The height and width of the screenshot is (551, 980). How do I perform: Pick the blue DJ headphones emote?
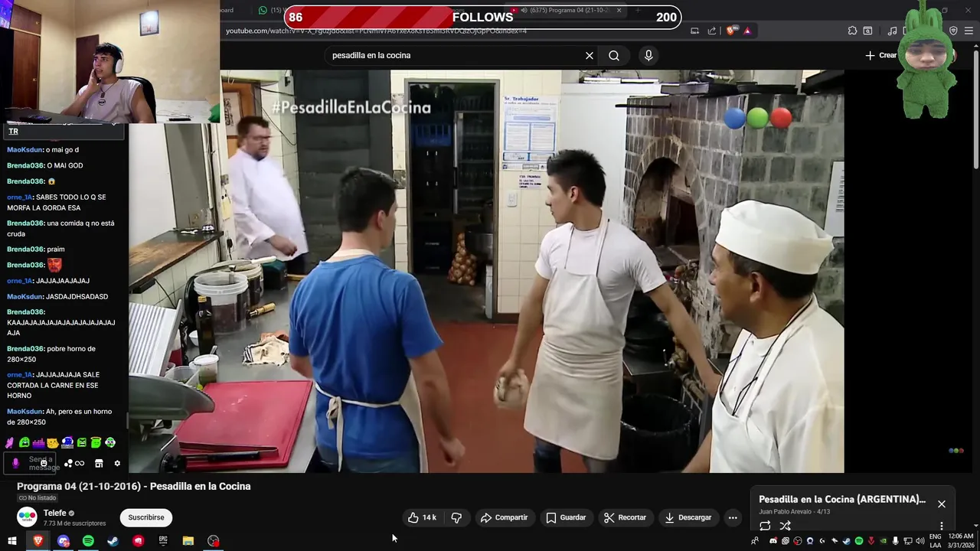[x=67, y=442]
